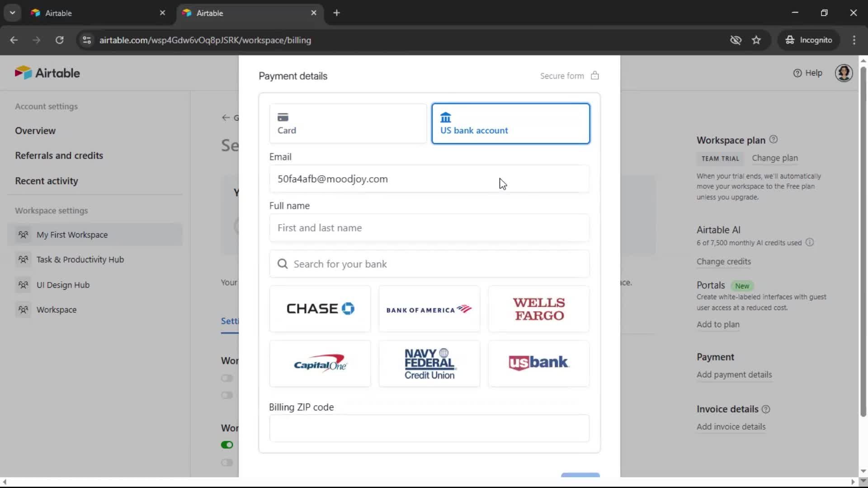The height and width of the screenshot is (488, 868).
Task: Open Referrals and credits
Action: point(59,155)
